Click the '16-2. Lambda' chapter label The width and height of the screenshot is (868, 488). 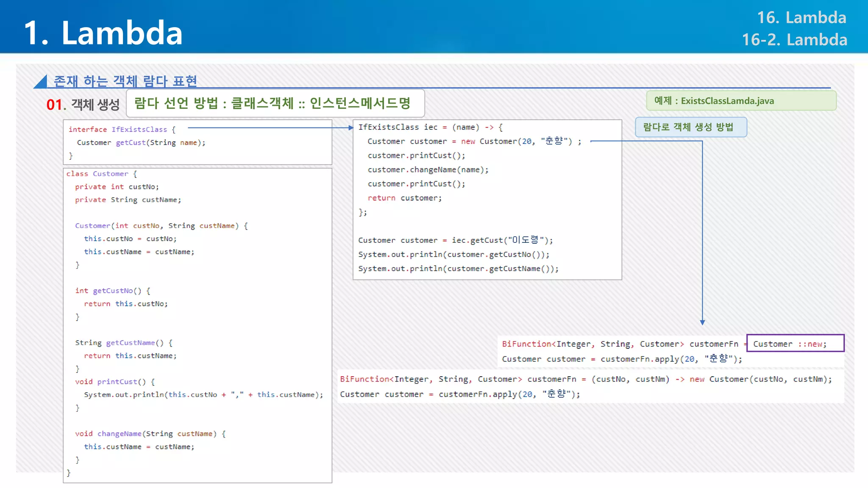[x=794, y=40]
